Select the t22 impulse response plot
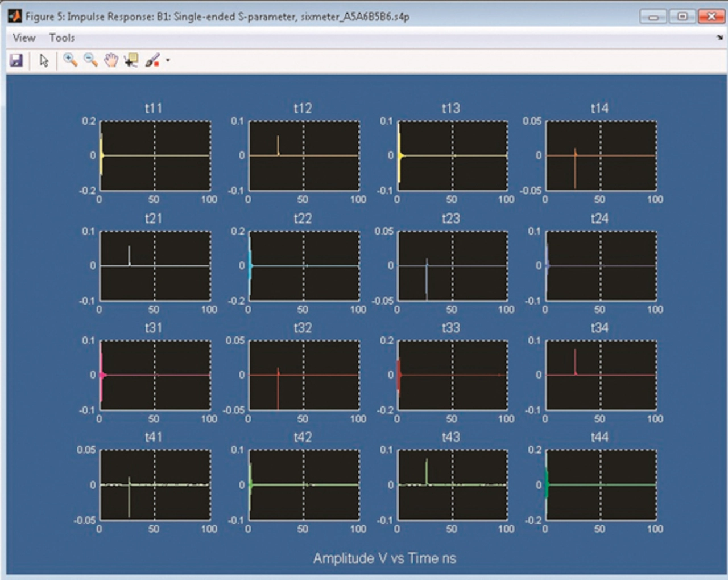The image size is (728, 580). tap(304, 266)
